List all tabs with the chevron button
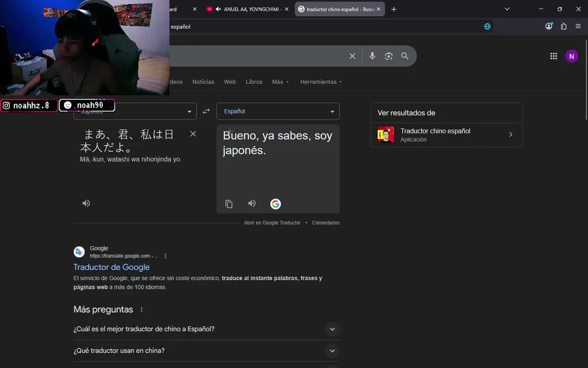 click(507, 9)
